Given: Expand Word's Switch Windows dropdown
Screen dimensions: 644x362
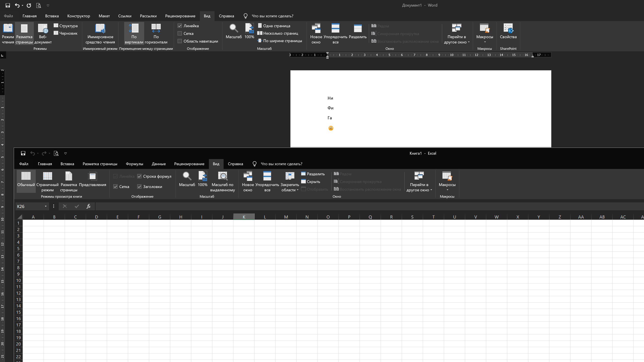Looking at the screenshot, I should click(x=456, y=34).
